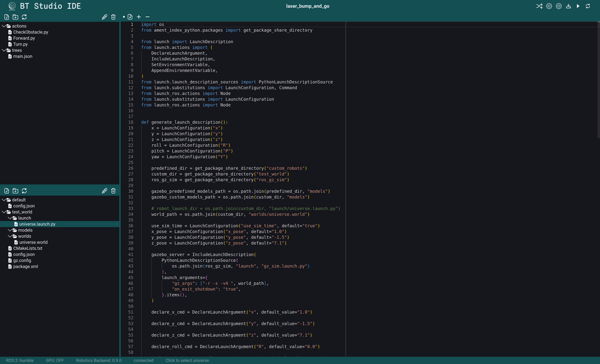The width and height of the screenshot is (600, 364).
Task: Click the world_path assignment on line 34
Action: click(230, 214)
